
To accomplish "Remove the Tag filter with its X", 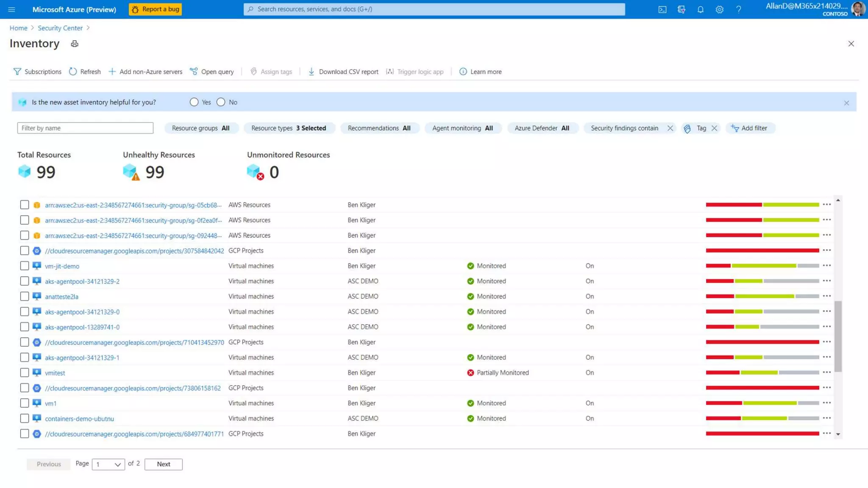I will point(714,128).
